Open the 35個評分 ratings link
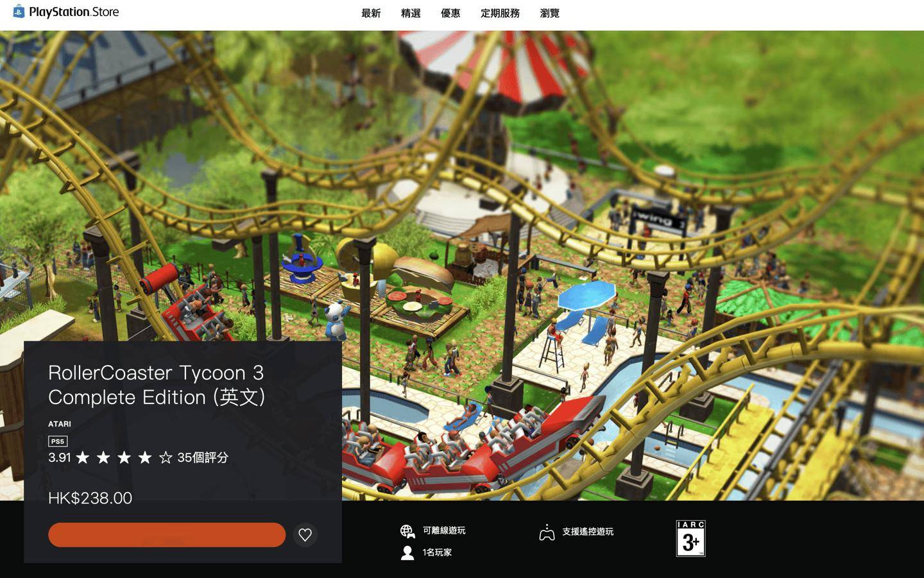 (x=203, y=457)
